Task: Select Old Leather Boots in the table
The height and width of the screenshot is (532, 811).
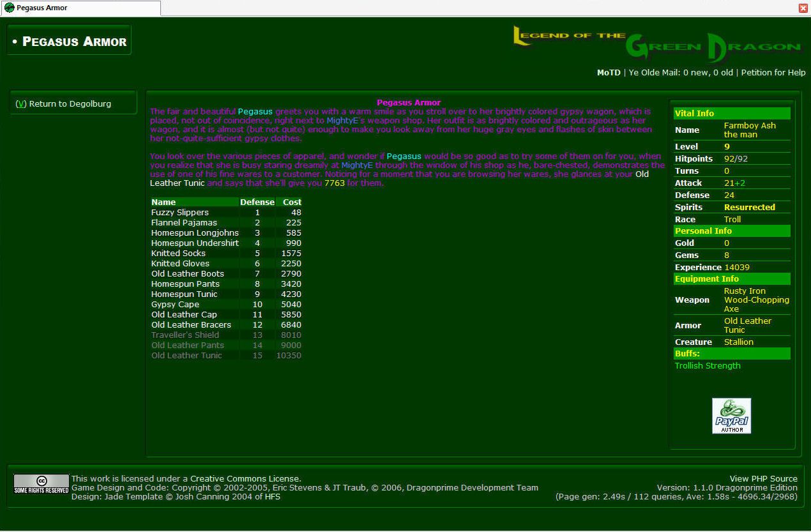Action: coord(187,273)
